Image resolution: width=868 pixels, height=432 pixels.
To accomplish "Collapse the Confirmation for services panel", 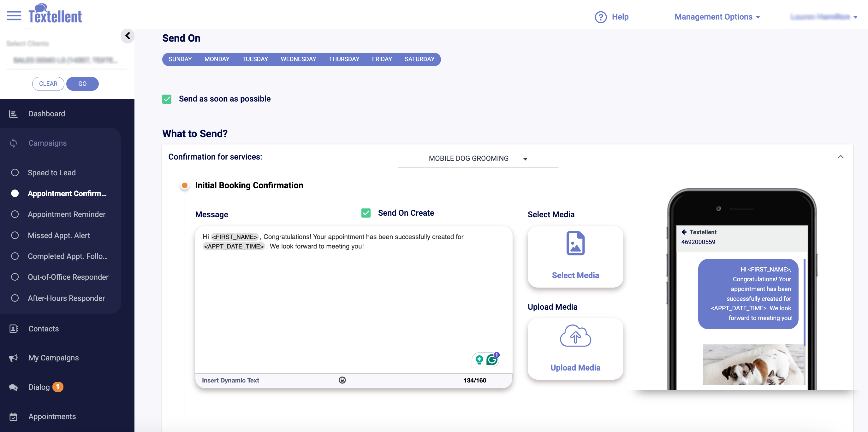I will tap(840, 157).
